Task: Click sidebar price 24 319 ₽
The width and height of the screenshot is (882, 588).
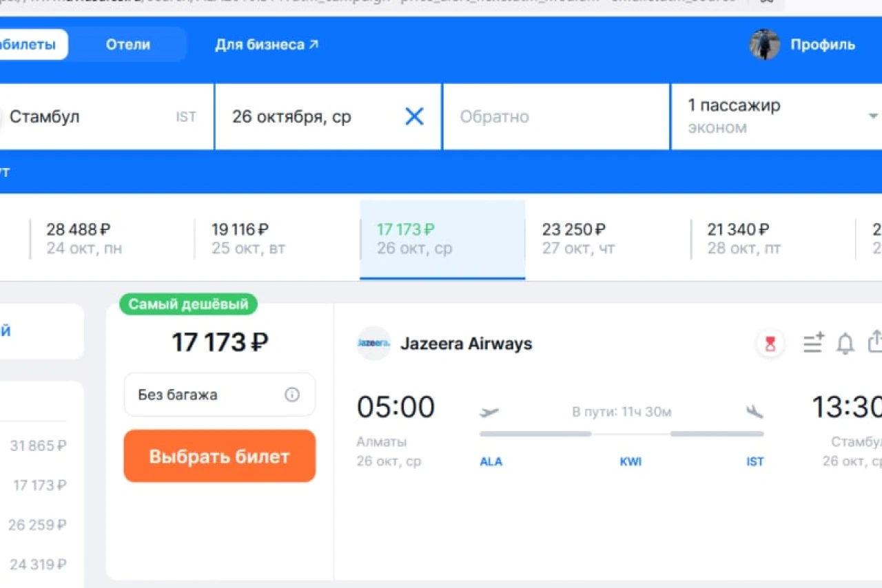Action: tap(38, 565)
